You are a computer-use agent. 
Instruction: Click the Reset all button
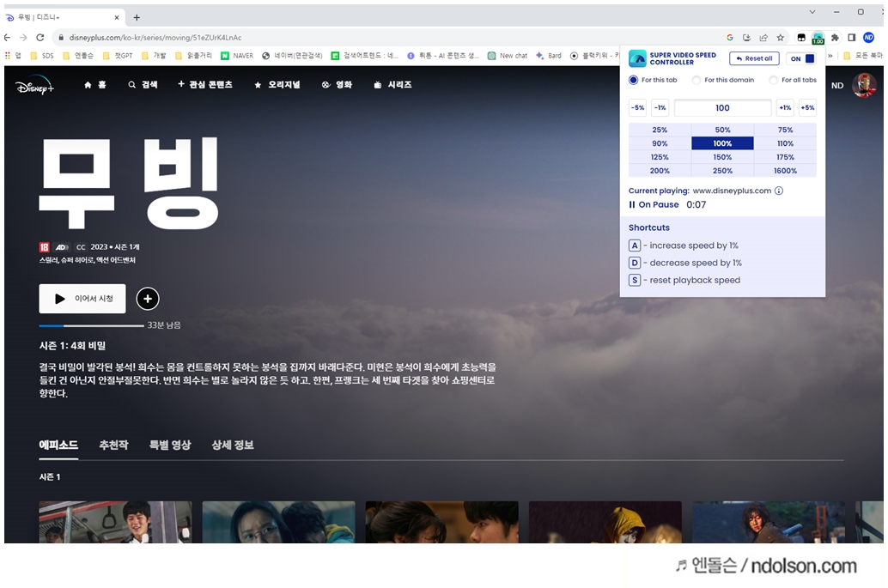tap(754, 58)
